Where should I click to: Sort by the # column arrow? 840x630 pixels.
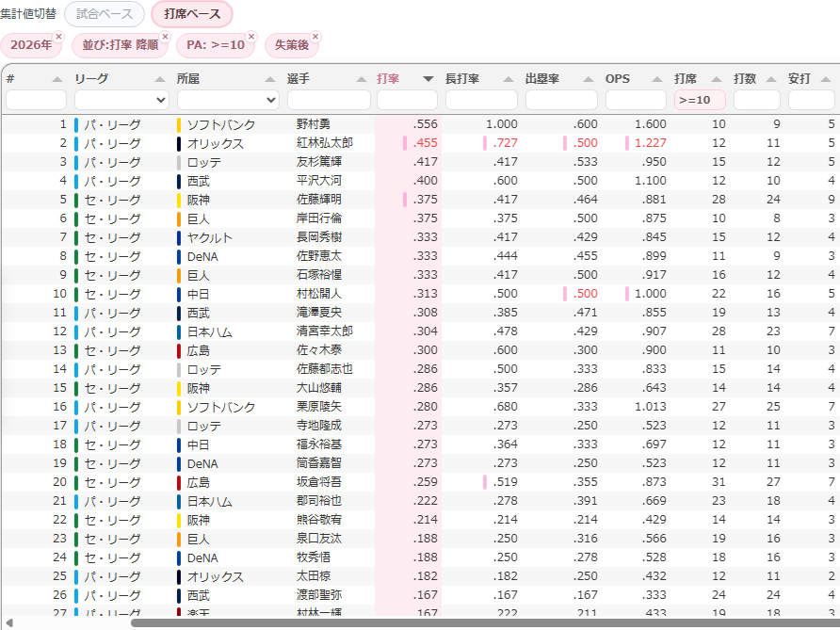click(x=57, y=79)
